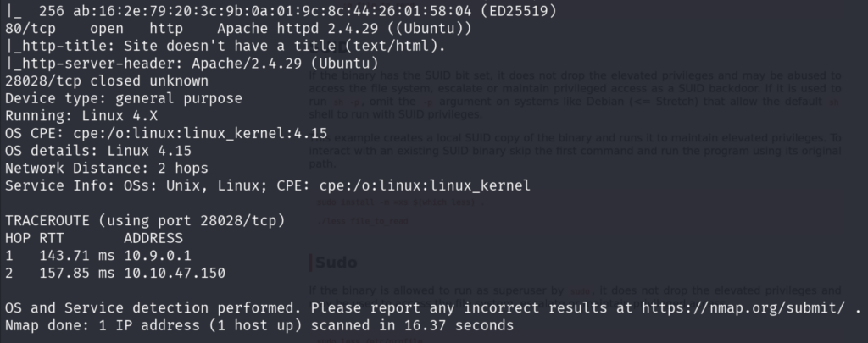
Task: Click the 28028/tcp closed unknown line
Action: 106,81
